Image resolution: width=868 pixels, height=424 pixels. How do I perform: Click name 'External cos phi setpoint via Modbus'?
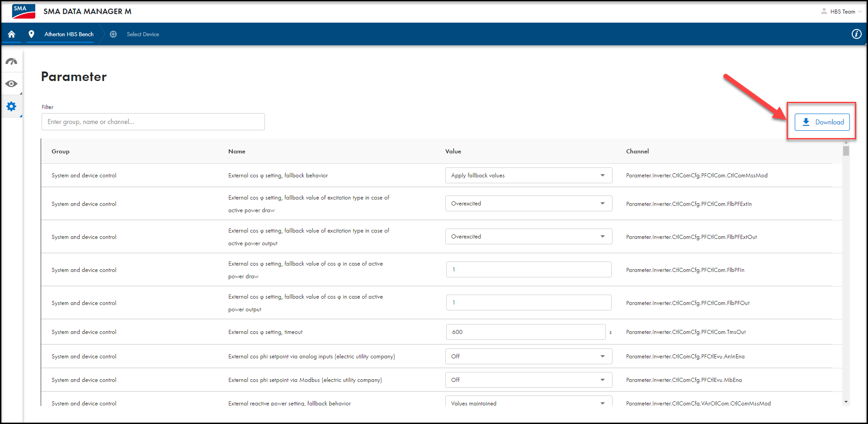(305, 380)
